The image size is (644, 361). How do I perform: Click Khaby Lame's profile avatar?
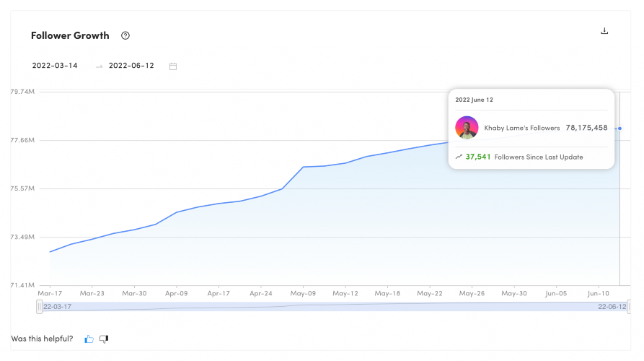click(467, 128)
